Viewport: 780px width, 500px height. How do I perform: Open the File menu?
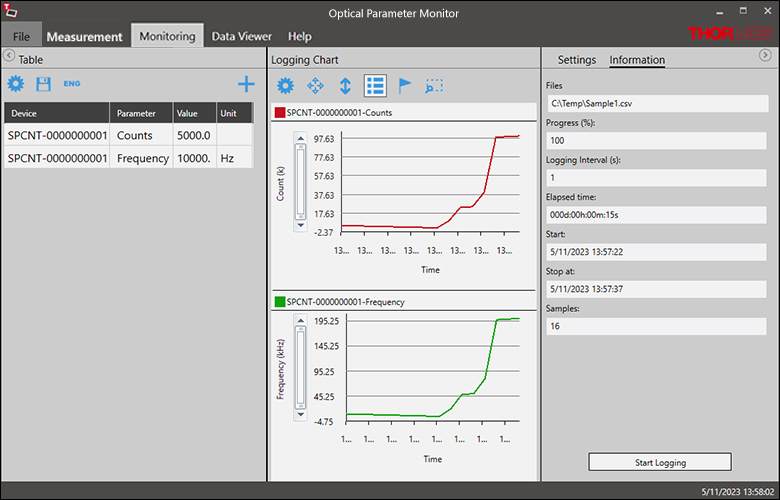click(x=21, y=36)
